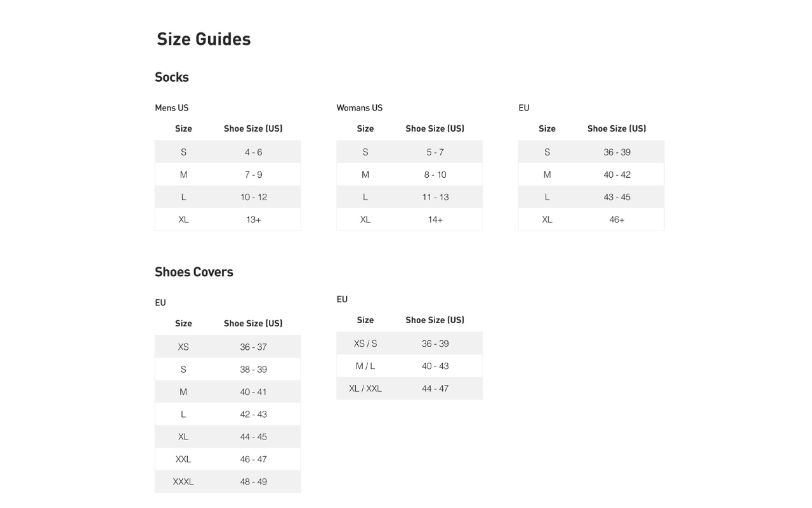812x508 pixels.
Task: Click the 4 - 6 shoe size cell
Action: [x=253, y=152]
